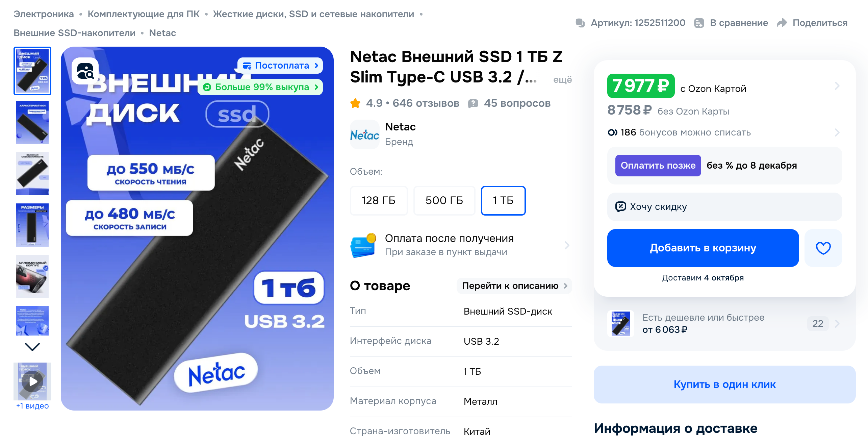868x444 pixels.
Task: Open the Netac brand logo
Action: coord(365,134)
